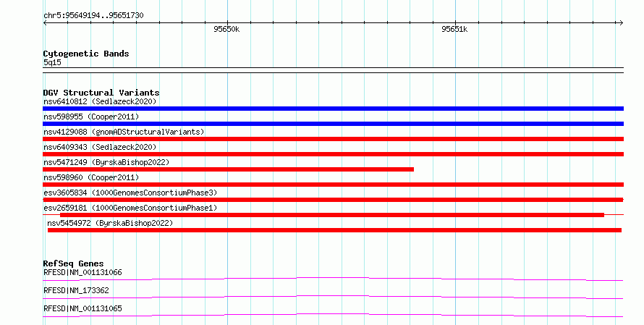This screenshot has height=325, width=644.
Task: Open variant nsv5471249 (ByrskaBishop2022) label
Action: [x=106, y=162]
